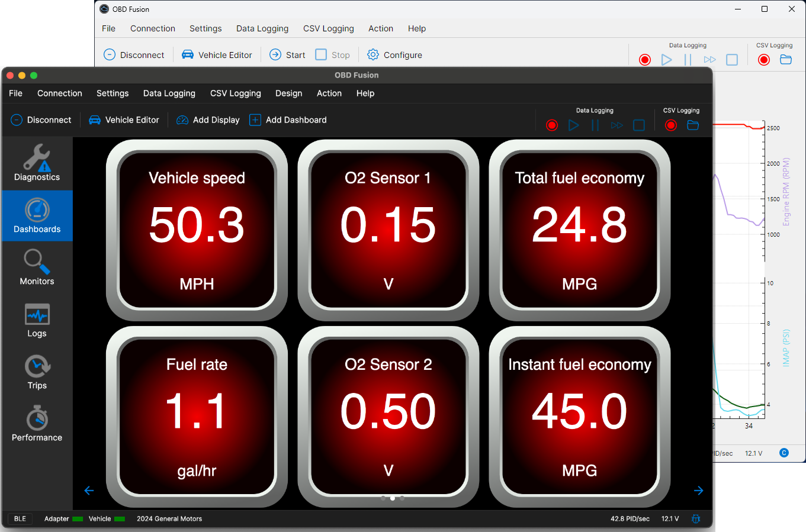The image size is (806, 532).
Task: Open Configure in the background window
Action: [394, 54]
